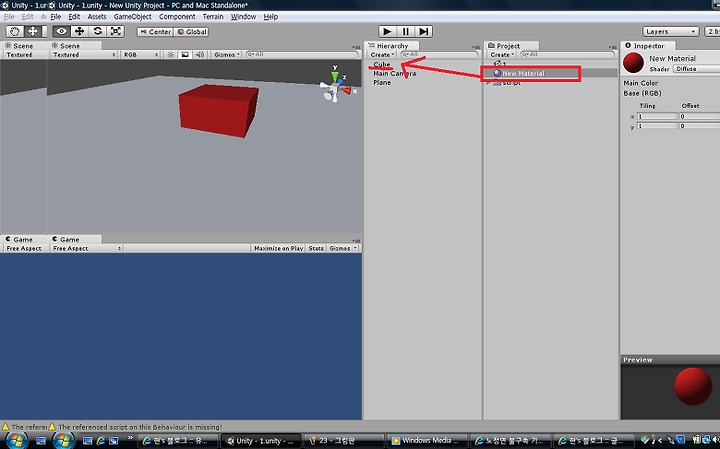Click Internet Explorer quick launch icon
Image resolution: width=720 pixels, height=449 pixels.
click(101, 441)
